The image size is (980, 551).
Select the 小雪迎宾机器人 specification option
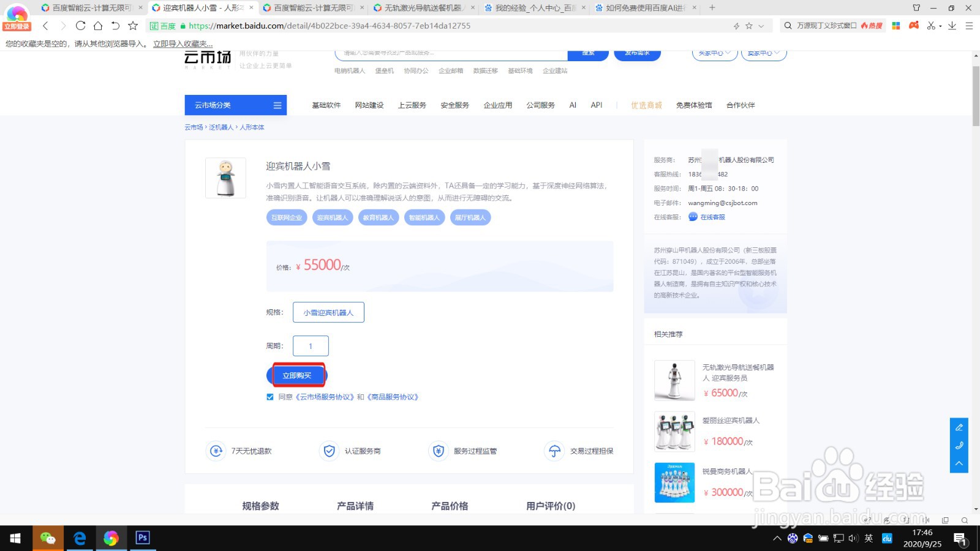coord(328,312)
